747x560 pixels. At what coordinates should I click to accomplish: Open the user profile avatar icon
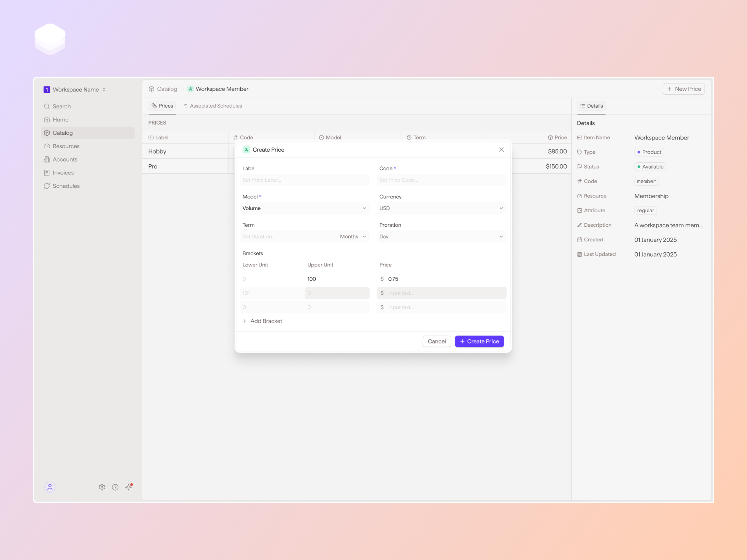click(x=50, y=487)
